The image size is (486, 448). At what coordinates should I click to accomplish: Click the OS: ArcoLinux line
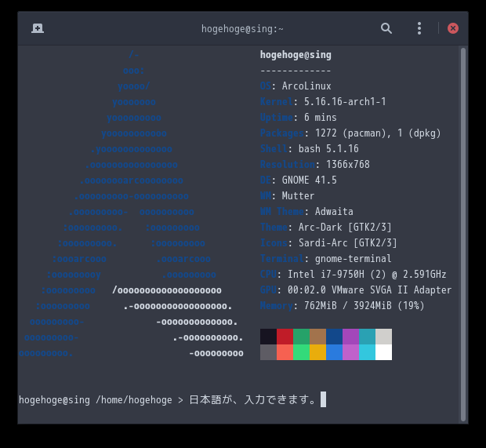point(296,86)
